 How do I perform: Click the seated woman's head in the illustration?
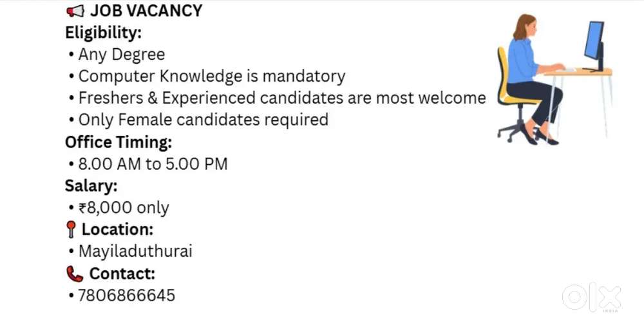(x=525, y=27)
